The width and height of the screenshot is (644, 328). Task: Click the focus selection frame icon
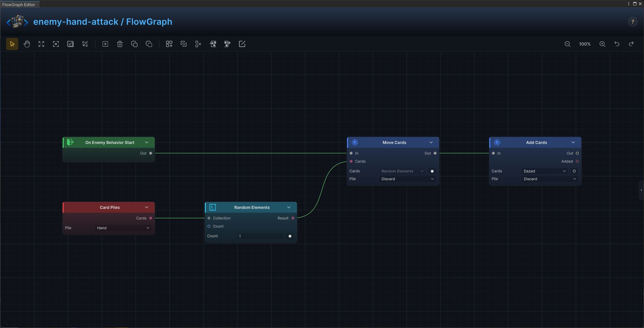click(56, 44)
